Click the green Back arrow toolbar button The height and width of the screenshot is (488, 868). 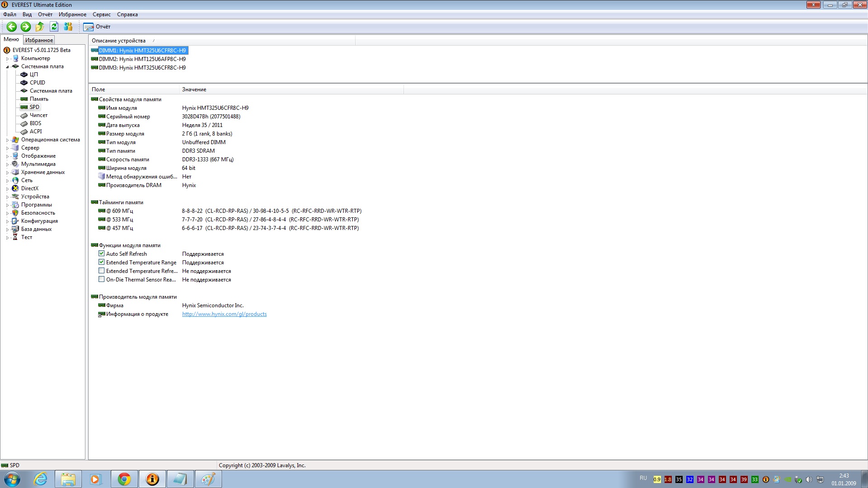click(12, 27)
